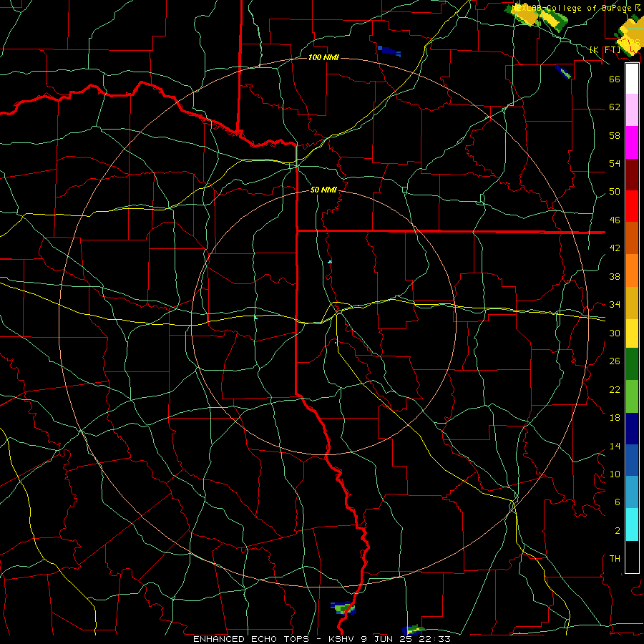Click the "22:33" timestamp at the bottom
The image size is (644, 644).
(x=435, y=639)
